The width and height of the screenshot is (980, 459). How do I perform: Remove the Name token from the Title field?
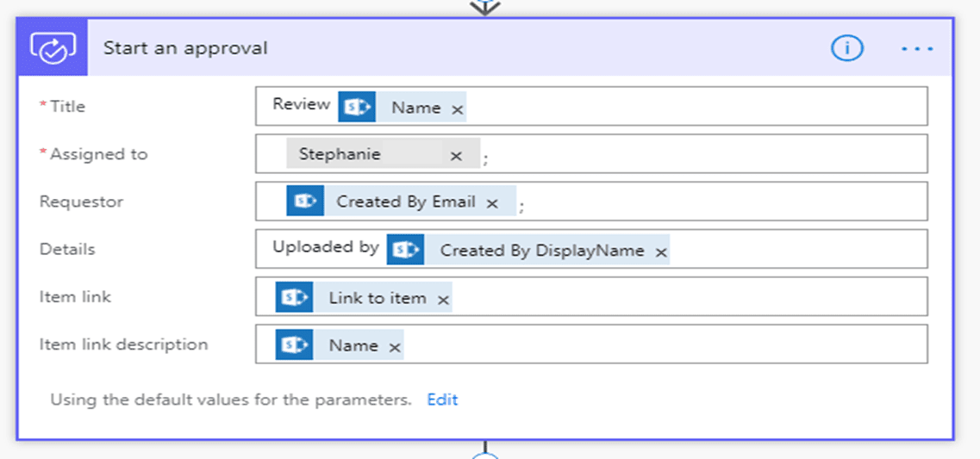458,109
